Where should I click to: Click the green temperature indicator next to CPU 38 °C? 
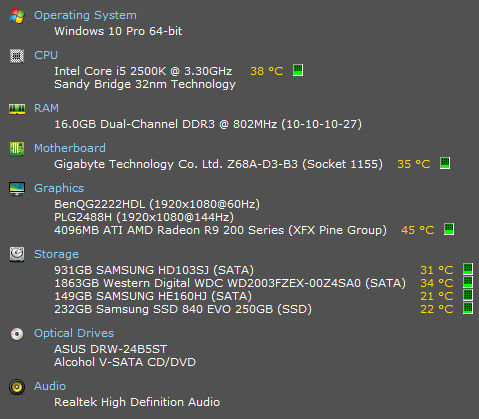click(298, 70)
